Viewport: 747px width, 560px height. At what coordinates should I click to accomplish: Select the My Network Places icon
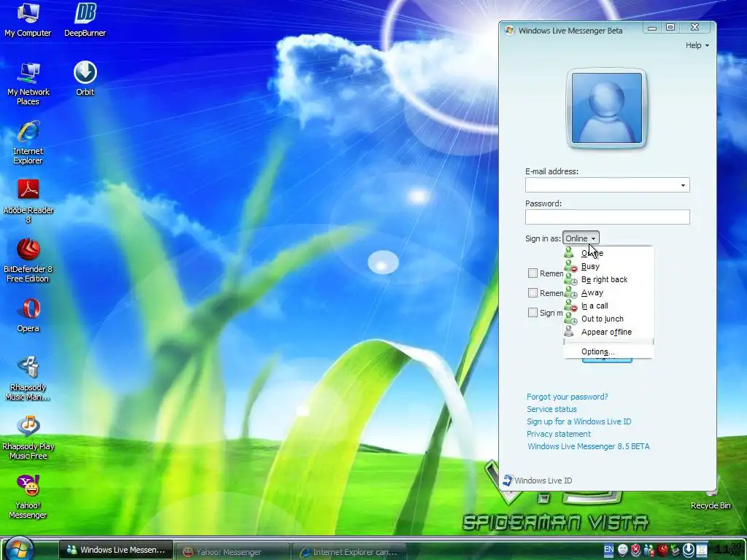pyautogui.click(x=28, y=84)
